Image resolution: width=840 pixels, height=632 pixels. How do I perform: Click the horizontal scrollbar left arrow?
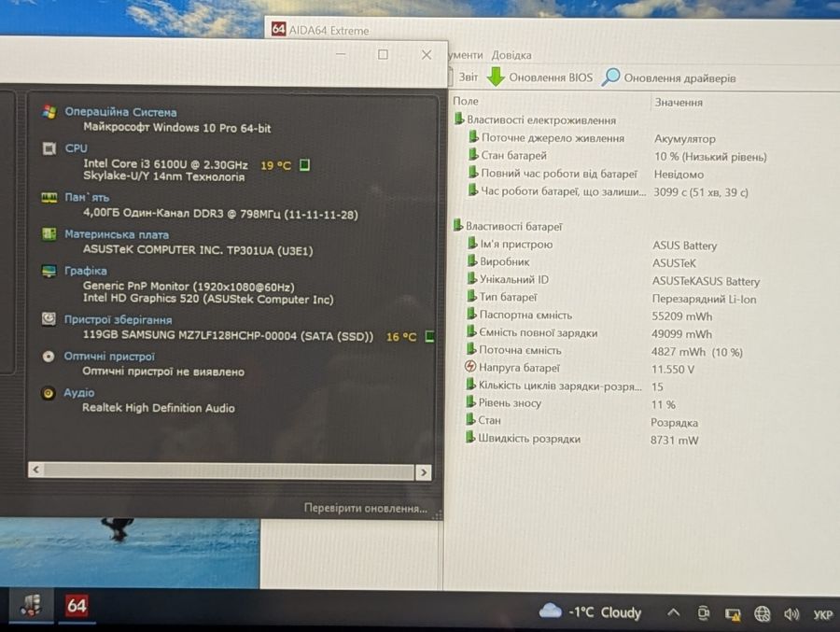[x=35, y=470]
